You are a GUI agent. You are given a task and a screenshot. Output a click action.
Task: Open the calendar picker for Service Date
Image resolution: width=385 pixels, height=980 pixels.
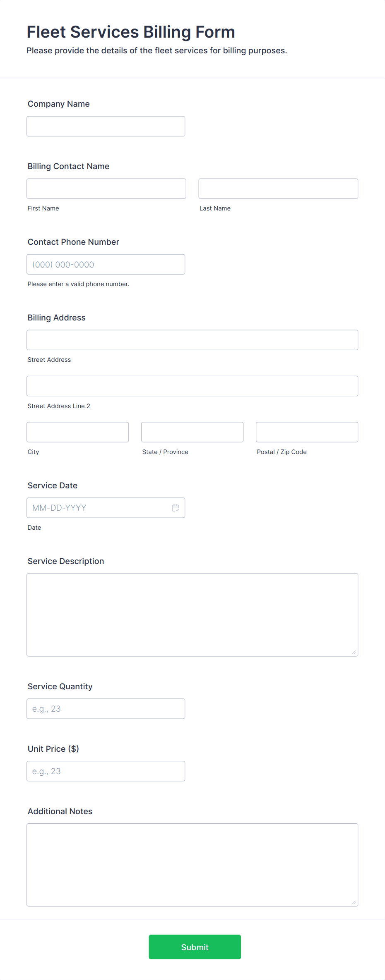tap(175, 507)
